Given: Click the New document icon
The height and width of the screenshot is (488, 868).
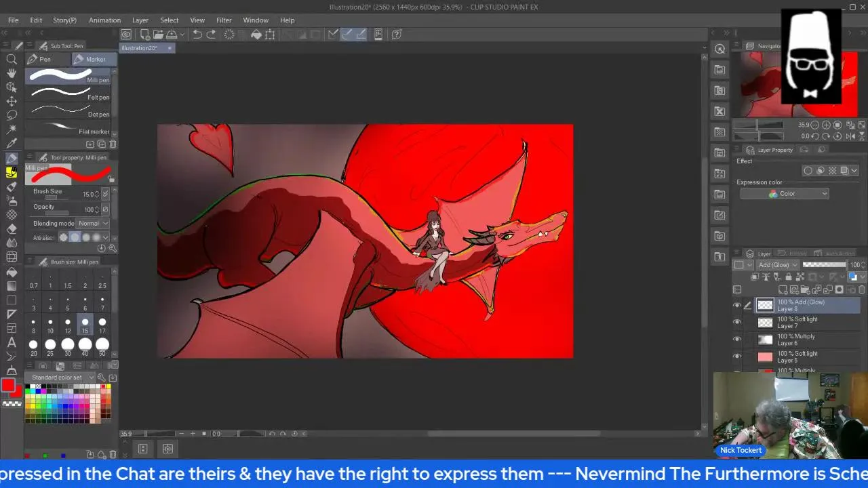Looking at the screenshot, I should pyautogui.click(x=145, y=34).
